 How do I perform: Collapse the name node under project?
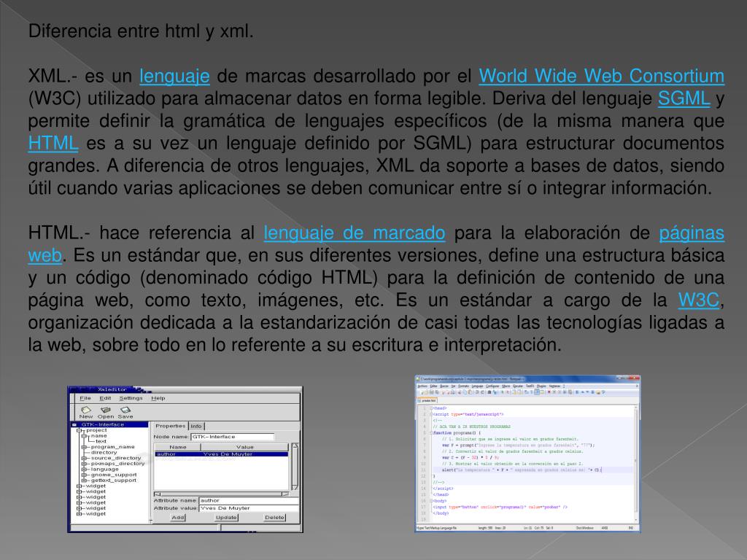[84, 436]
